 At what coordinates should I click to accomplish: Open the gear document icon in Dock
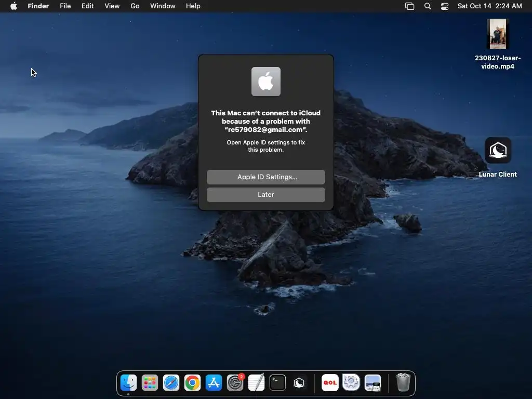click(351, 383)
